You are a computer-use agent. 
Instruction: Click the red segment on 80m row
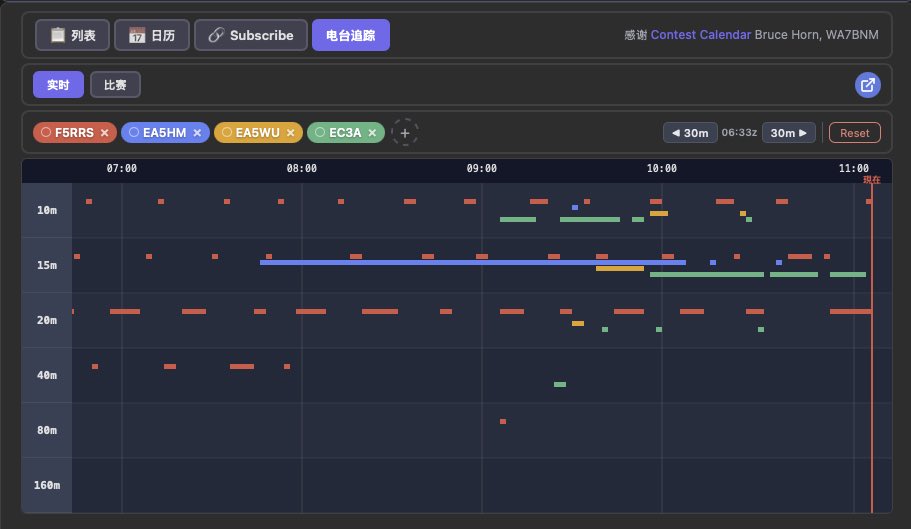[x=503, y=422]
